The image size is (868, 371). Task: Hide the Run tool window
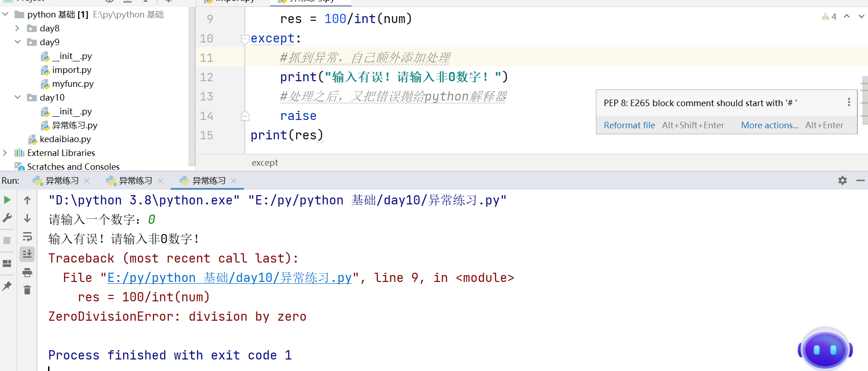coord(860,180)
